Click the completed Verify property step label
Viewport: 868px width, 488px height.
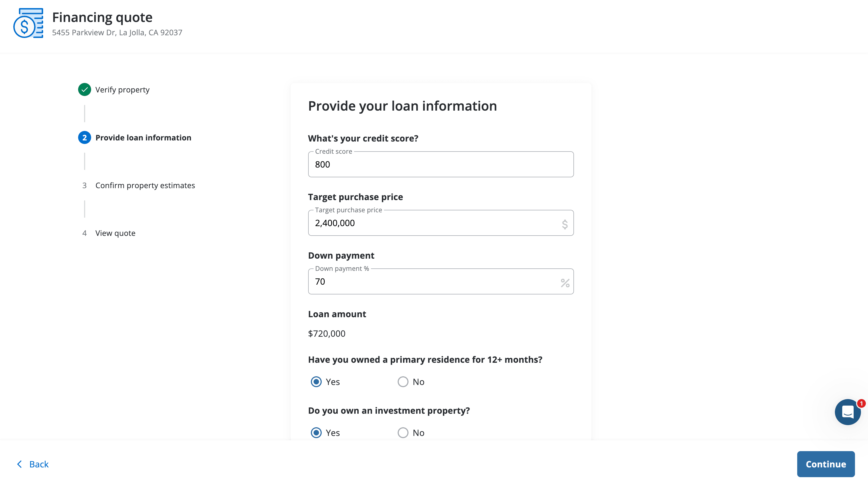[x=122, y=89]
